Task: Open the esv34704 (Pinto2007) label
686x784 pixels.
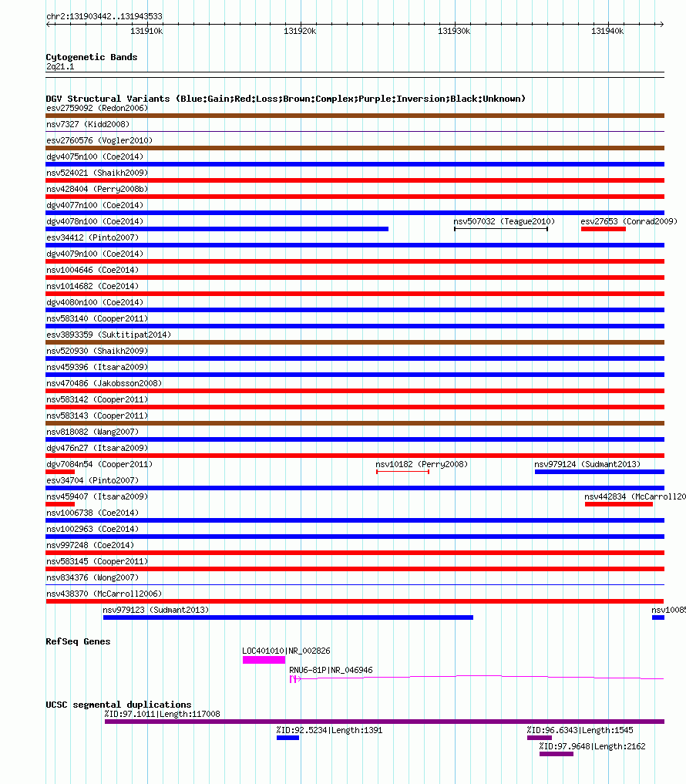Action: 92,480
